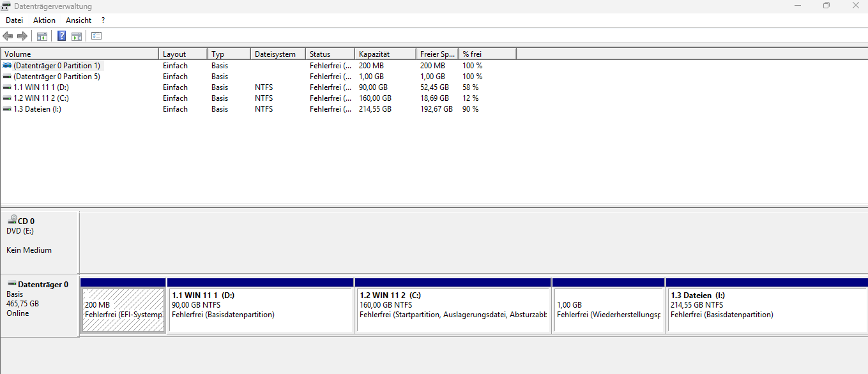868x374 pixels.
Task: Select the 200 MB EFI partition block
Action: pyautogui.click(x=123, y=310)
